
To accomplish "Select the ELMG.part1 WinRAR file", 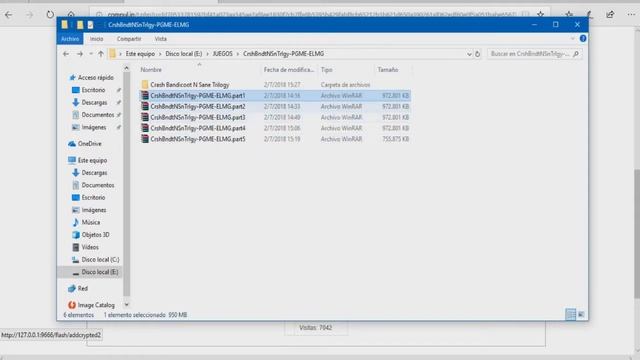I will tap(275, 96).
